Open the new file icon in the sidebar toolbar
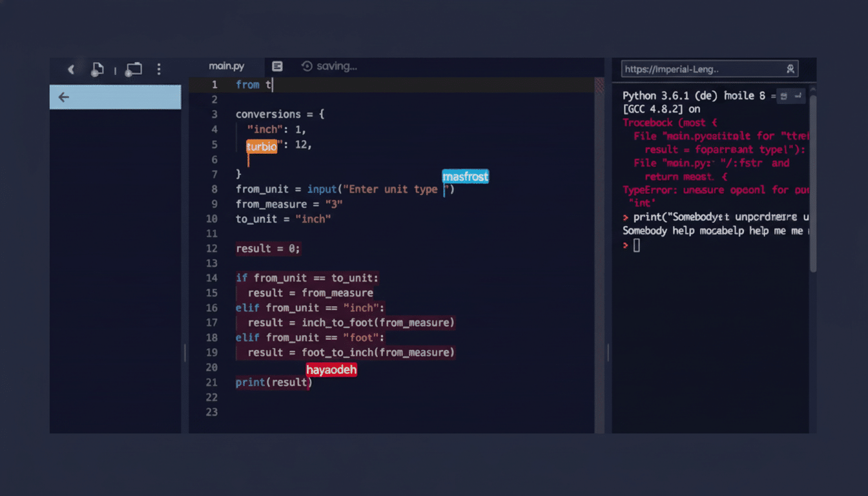Viewport: 868px width, 496px height. [x=98, y=68]
